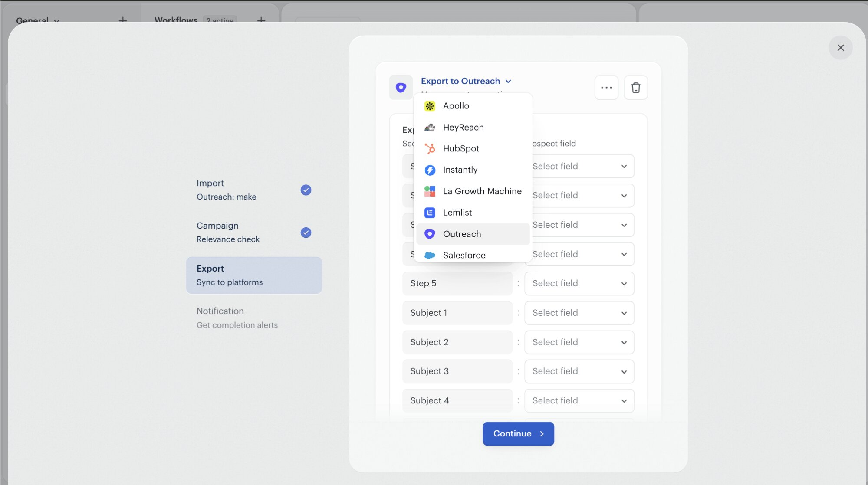Go to the Campaign Relevance check step
This screenshot has width=868, height=485.
tap(254, 233)
